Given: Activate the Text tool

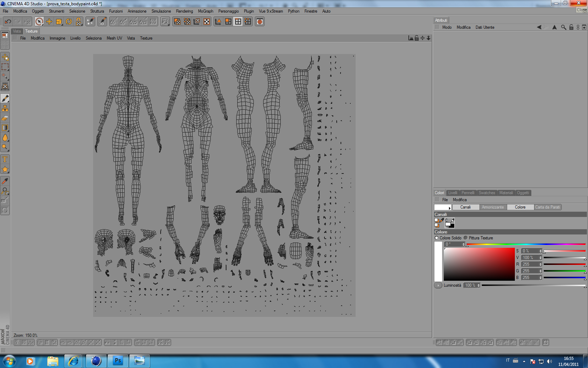Looking at the screenshot, I should [x=5, y=159].
